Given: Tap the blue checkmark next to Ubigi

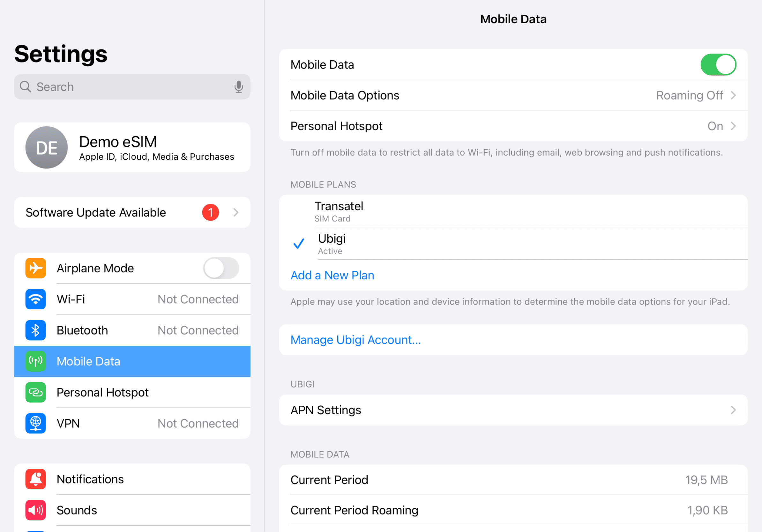Looking at the screenshot, I should (x=299, y=244).
